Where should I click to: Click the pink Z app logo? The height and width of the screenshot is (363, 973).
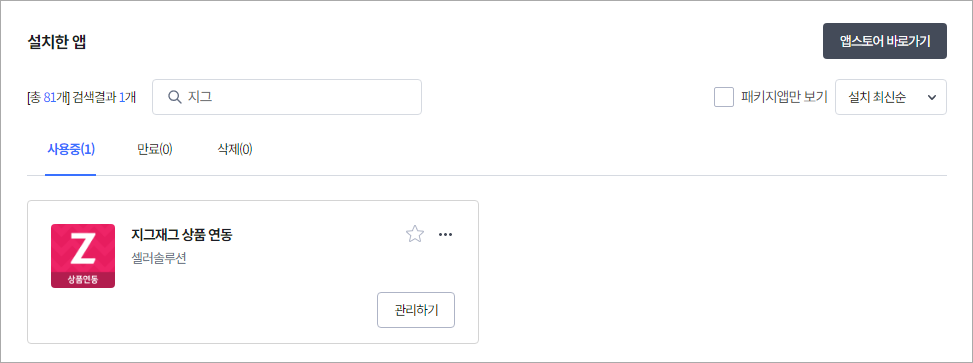[83, 256]
